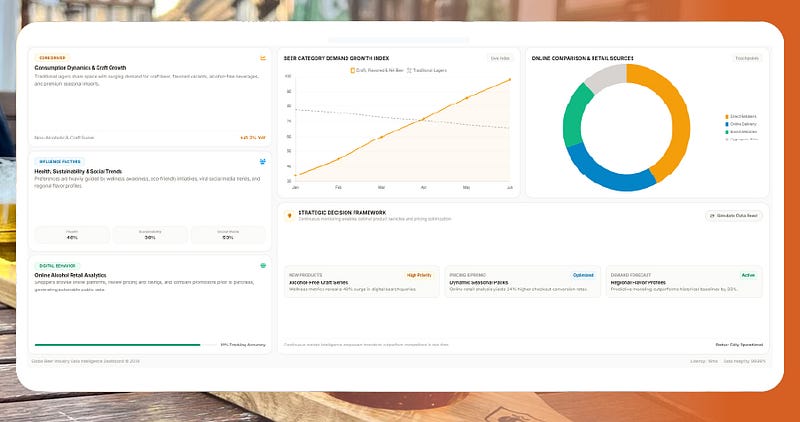Viewport: 800px width, 422px height.
Task: Click the Optimized status badge
Action: click(x=583, y=276)
